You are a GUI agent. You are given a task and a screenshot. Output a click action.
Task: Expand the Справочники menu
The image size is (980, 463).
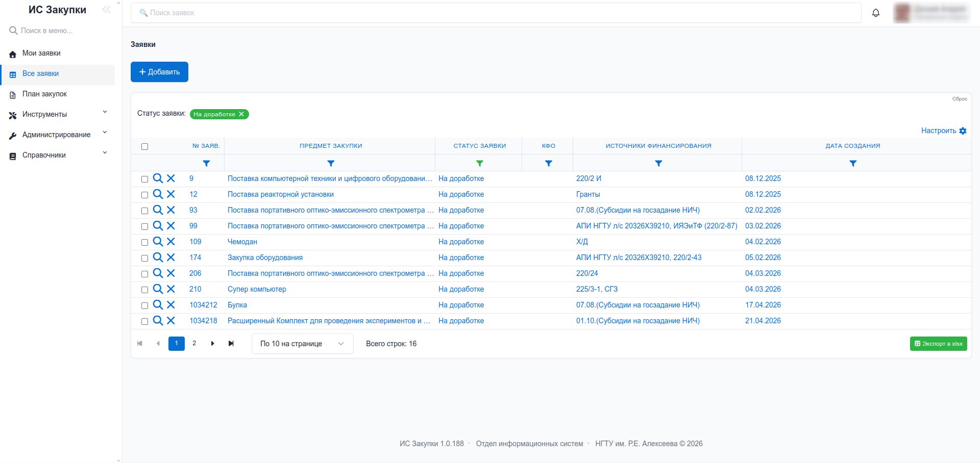[x=57, y=155]
